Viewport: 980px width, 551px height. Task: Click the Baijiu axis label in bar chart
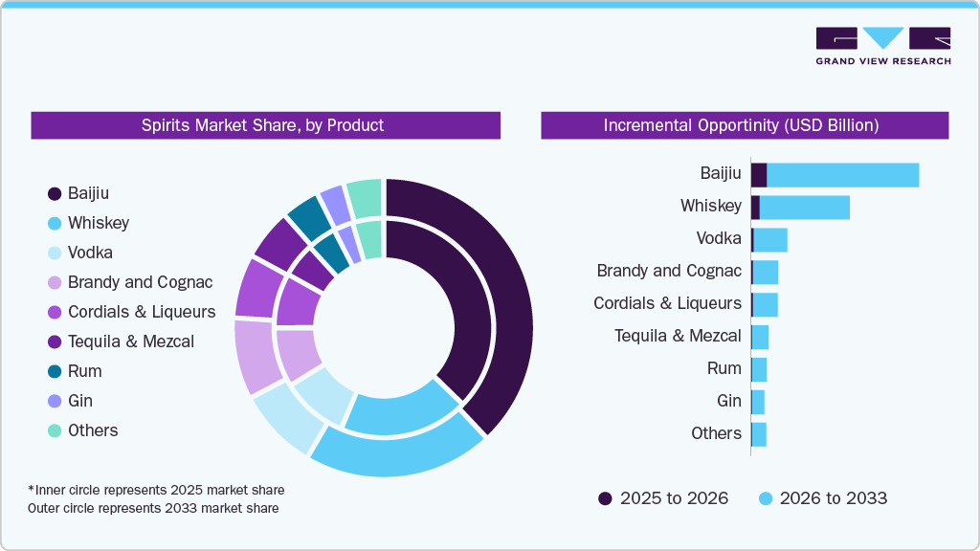pos(721,173)
